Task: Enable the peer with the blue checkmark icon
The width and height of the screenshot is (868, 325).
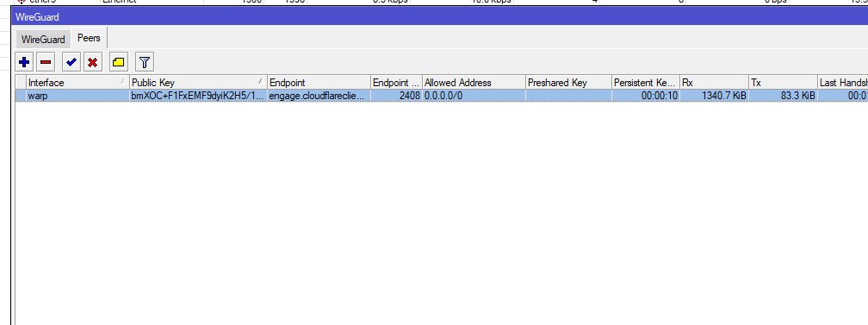Action: pos(71,62)
